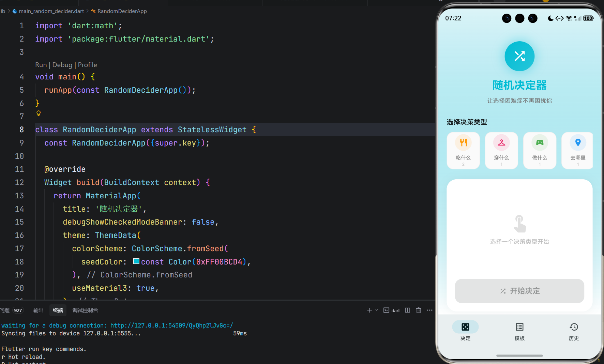
Task: Click the moon do-not-disturb status icon
Action: (550, 18)
